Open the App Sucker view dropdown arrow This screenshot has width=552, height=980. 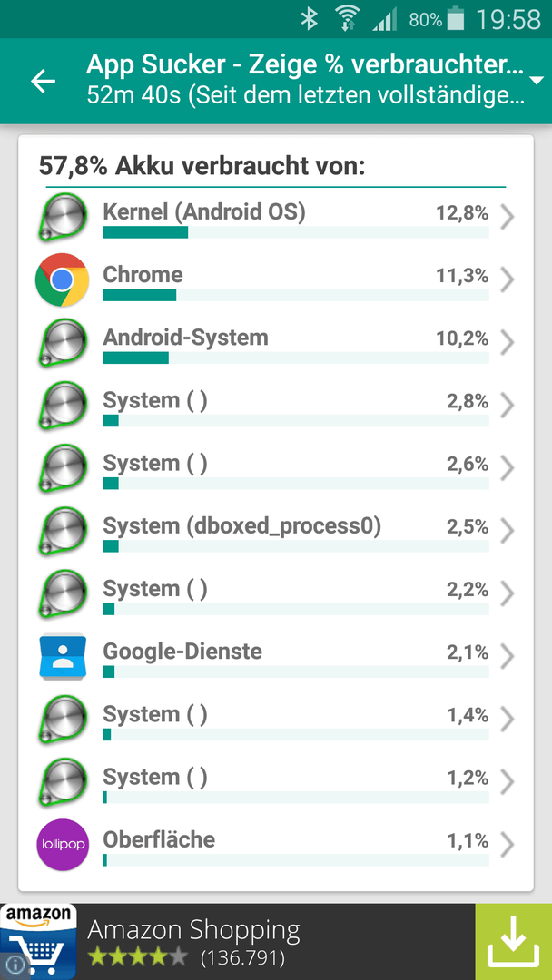pos(536,81)
